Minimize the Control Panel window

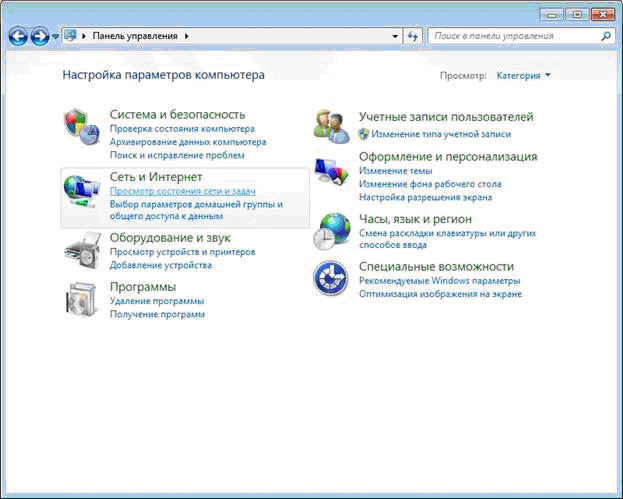click(551, 15)
